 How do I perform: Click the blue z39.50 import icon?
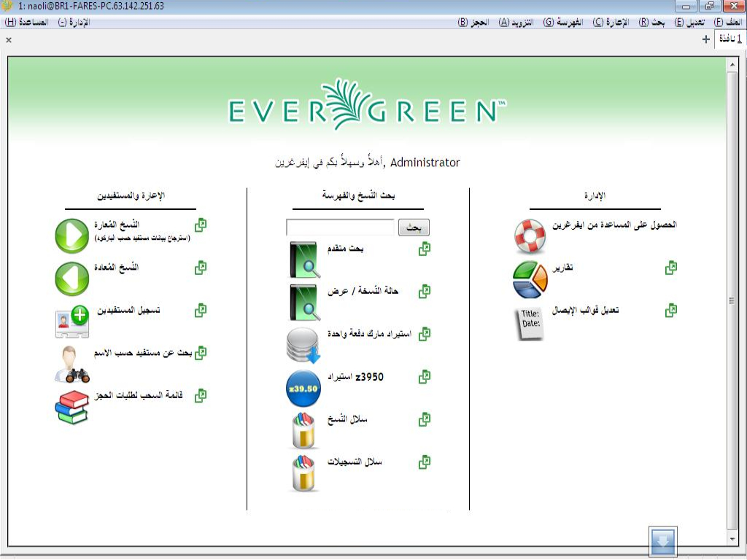303,388
